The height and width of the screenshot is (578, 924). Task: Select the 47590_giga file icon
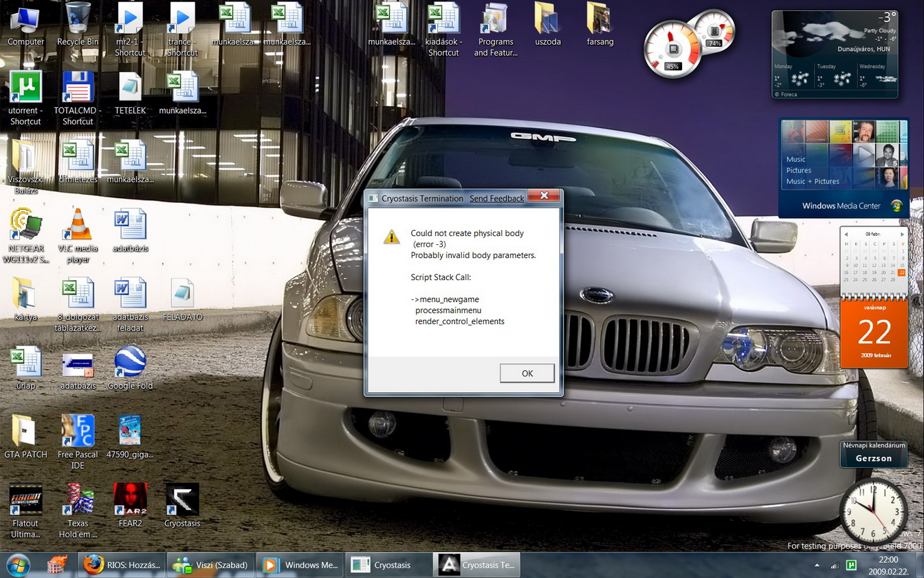pyautogui.click(x=130, y=438)
